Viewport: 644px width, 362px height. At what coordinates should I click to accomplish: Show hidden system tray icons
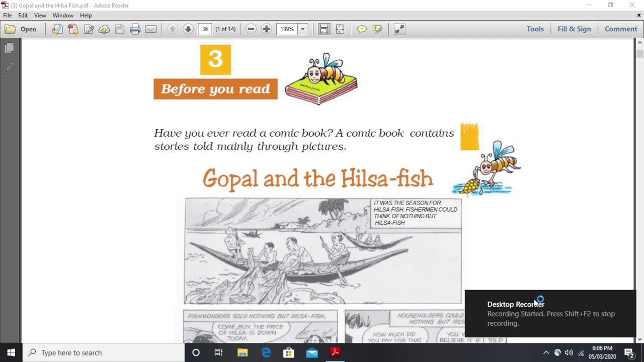[546, 352]
